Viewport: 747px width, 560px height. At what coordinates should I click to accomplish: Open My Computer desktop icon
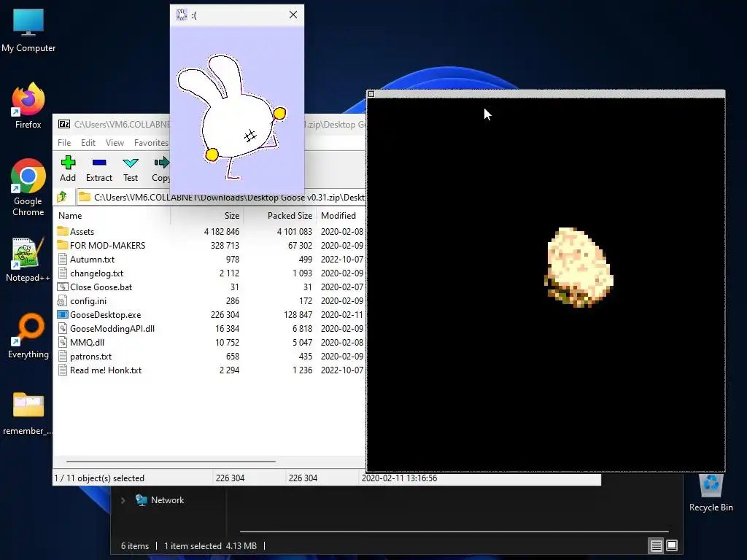coord(28,29)
